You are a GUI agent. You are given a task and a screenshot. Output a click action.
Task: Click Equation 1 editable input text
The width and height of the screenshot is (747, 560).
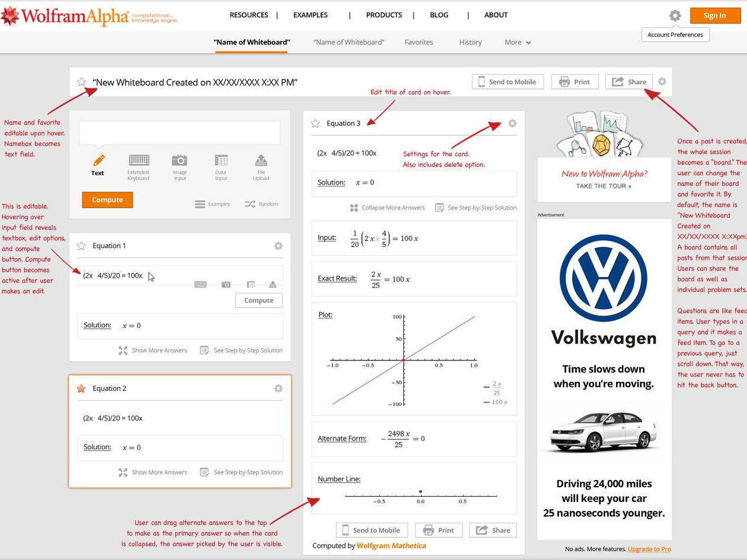pyautogui.click(x=113, y=276)
